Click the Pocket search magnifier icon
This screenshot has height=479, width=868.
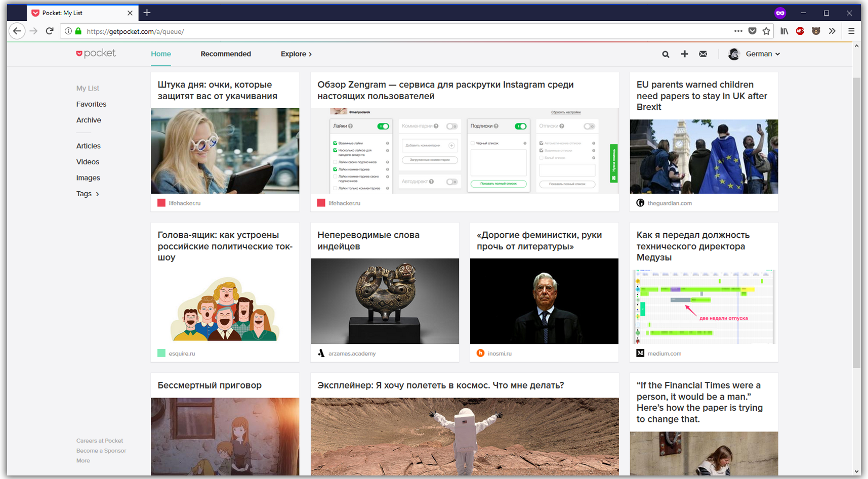coord(666,54)
